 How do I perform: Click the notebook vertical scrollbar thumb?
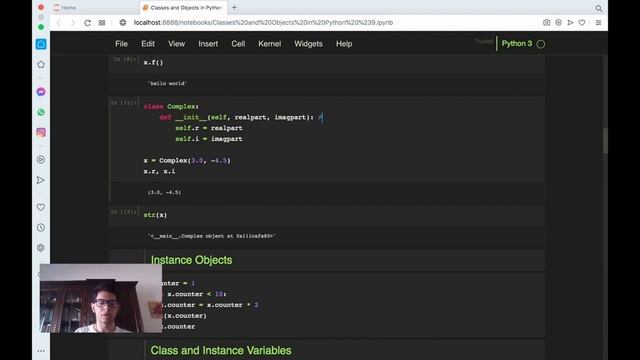[605, 141]
